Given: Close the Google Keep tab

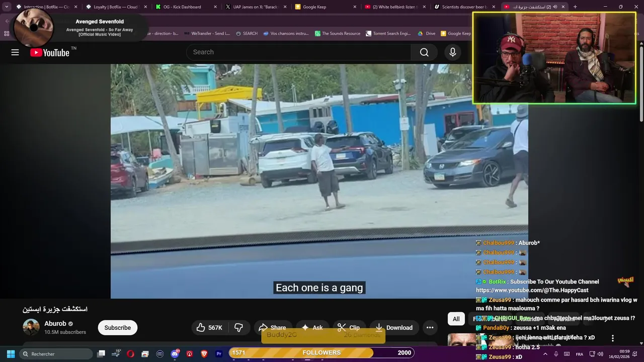Looking at the screenshot, I should point(355,7).
